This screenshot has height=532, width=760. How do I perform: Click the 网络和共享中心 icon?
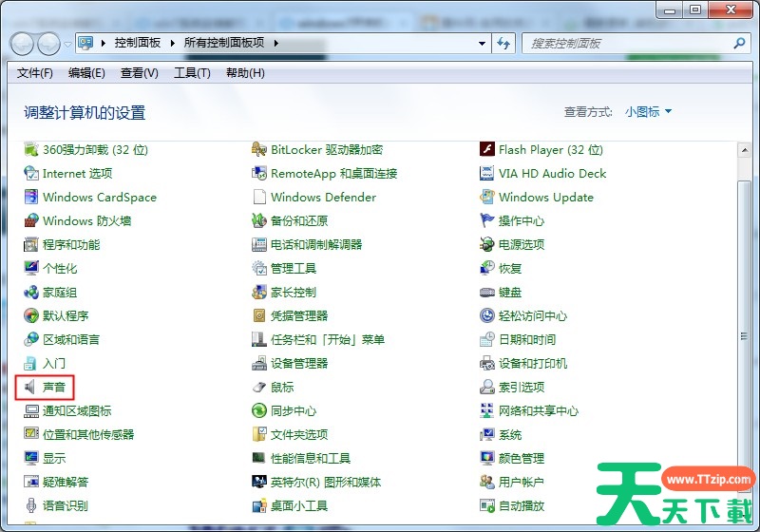(487, 411)
